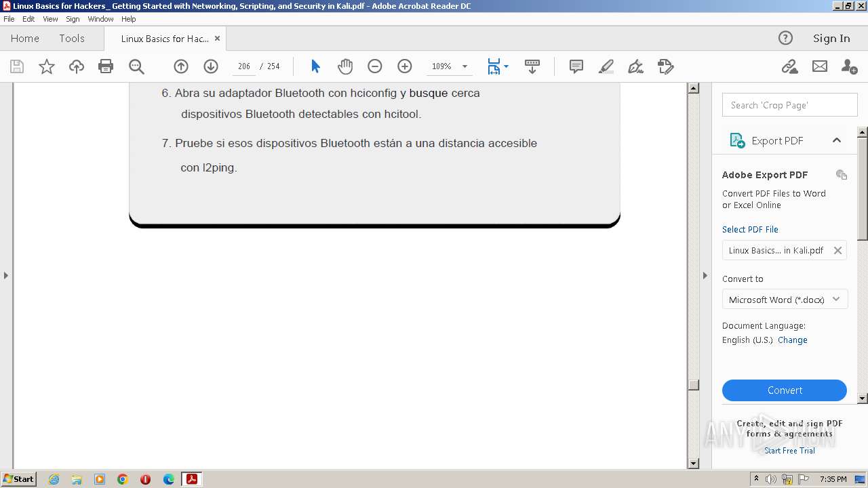The height and width of the screenshot is (488, 868).
Task: Open the Sign document pen tool
Action: [635, 66]
